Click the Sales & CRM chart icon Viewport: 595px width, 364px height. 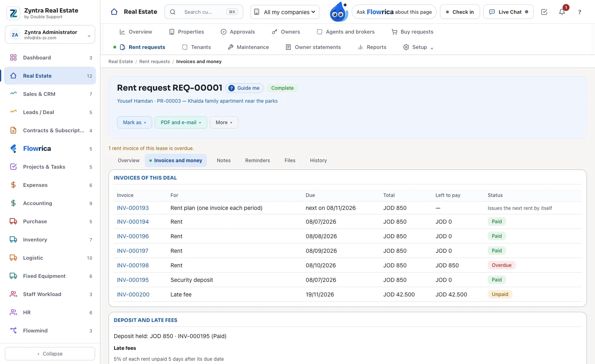click(x=13, y=94)
